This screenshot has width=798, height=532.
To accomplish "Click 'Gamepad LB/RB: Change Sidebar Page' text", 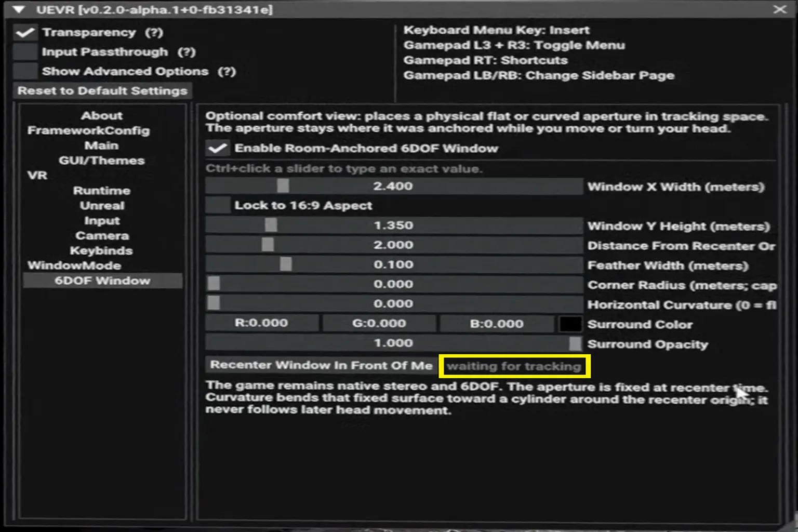I will [x=539, y=75].
